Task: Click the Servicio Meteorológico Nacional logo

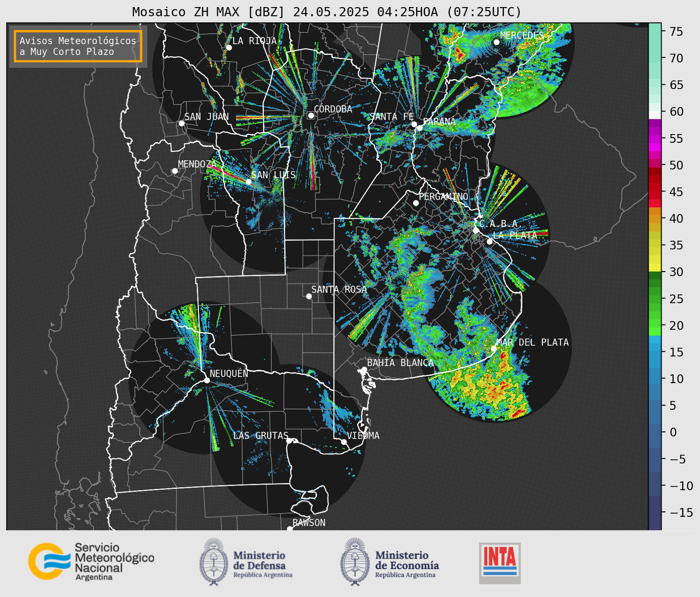Action: pos(91,561)
